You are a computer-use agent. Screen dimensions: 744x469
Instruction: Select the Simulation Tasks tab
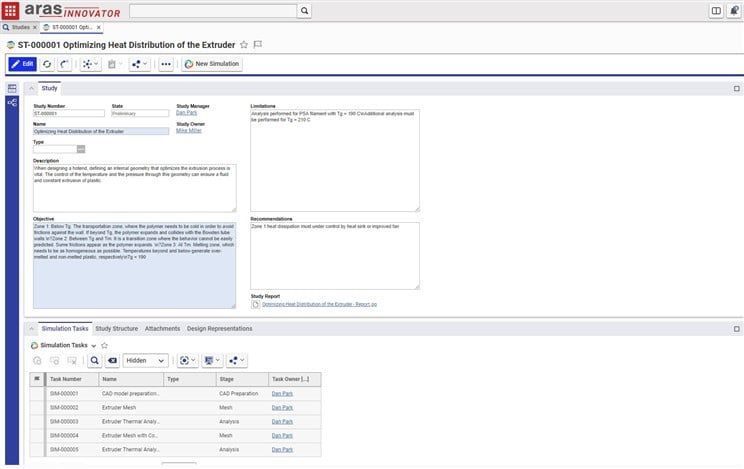coord(65,328)
